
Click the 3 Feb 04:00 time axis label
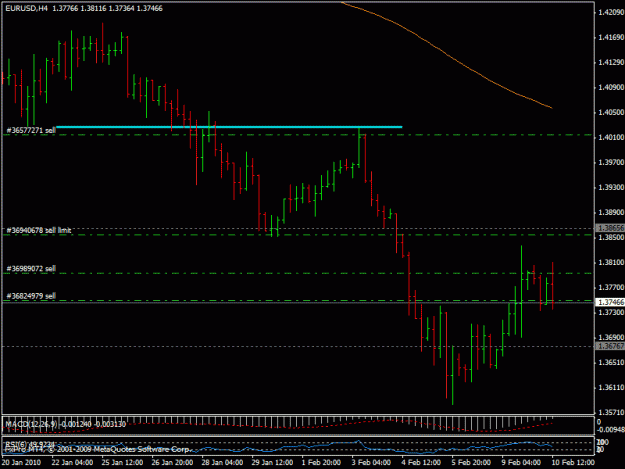point(371,462)
